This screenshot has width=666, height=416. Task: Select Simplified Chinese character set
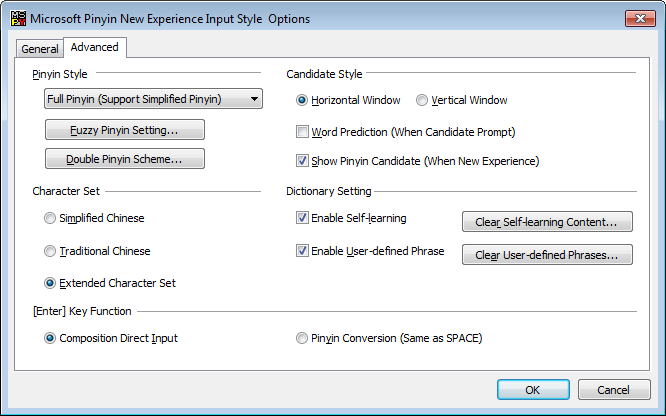pyautogui.click(x=51, y=218)
